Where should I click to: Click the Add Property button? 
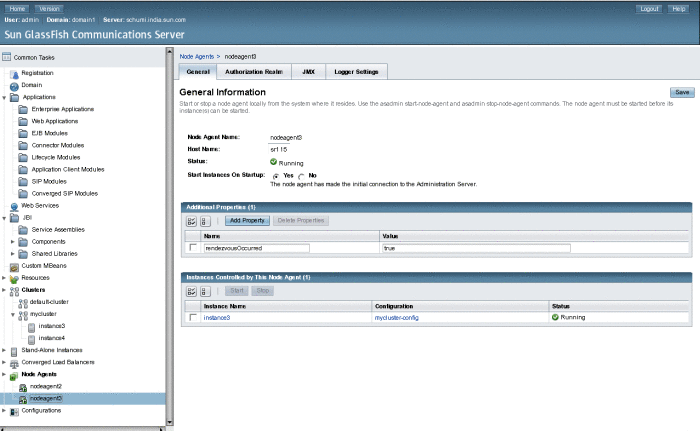click(x=247, y=221)
